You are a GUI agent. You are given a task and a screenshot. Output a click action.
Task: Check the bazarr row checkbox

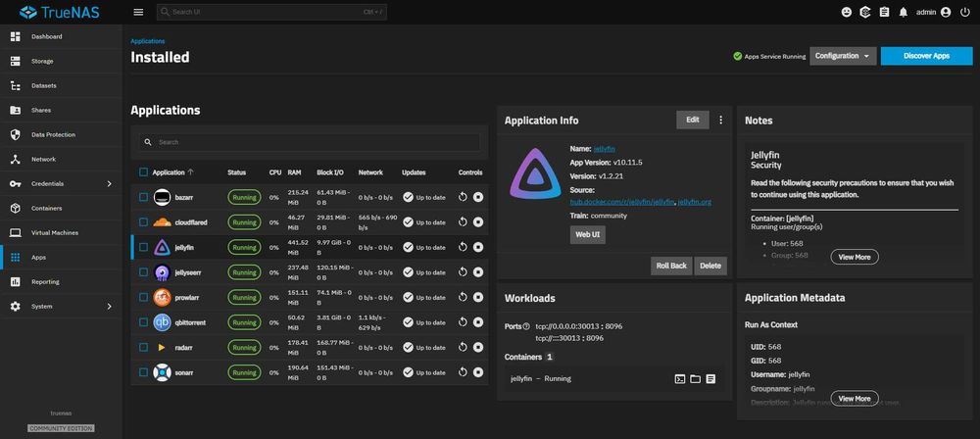pos(144,197)
